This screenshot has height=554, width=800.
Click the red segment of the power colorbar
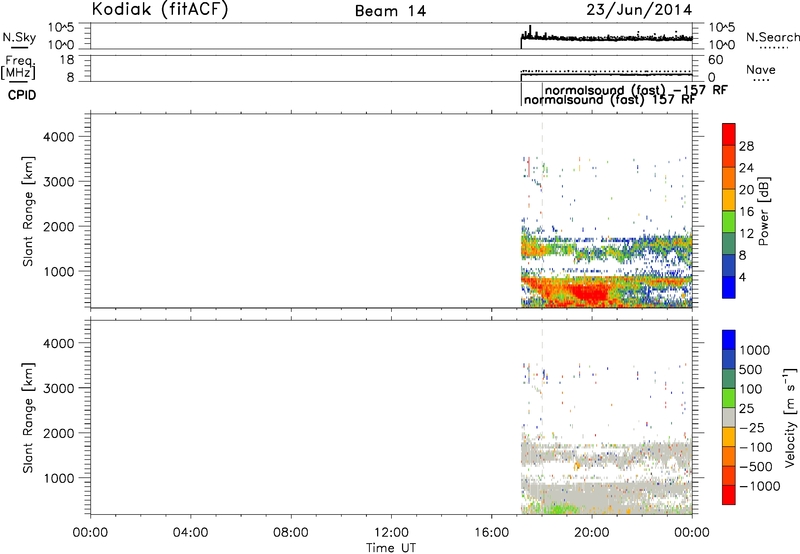coord(729,134)
